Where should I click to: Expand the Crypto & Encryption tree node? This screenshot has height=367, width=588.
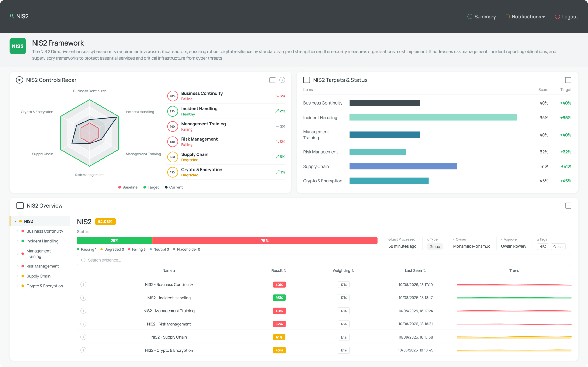coord(18,286)
